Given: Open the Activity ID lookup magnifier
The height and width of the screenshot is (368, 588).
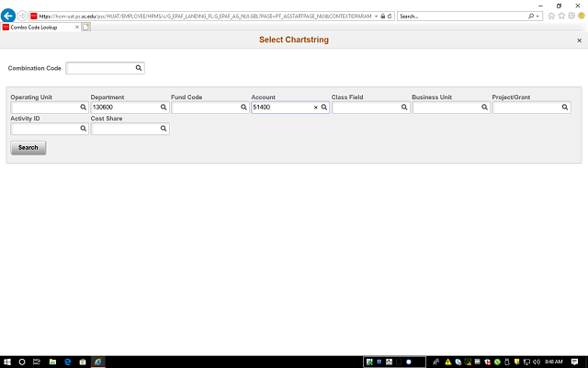Looking at the screenshot, I should (x=84, y=129).
